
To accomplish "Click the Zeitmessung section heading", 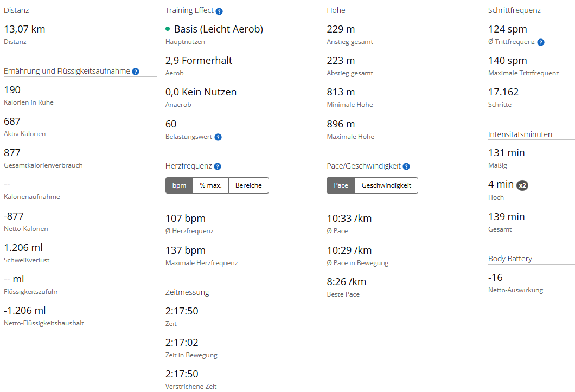I will coord(187,292).
